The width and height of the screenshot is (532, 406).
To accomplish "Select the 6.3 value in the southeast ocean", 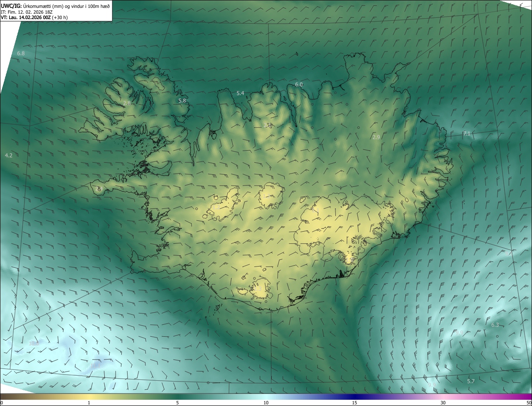I will click(x=495, y=325).
